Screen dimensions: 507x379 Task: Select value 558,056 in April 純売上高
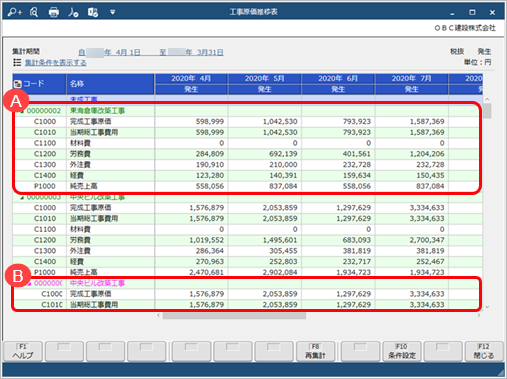210,186
